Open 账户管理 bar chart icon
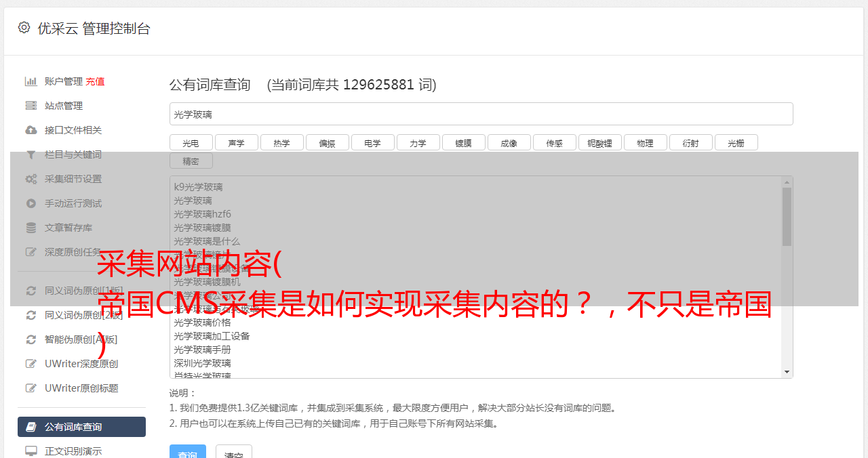Screen dimensions: 868x458 31,81
